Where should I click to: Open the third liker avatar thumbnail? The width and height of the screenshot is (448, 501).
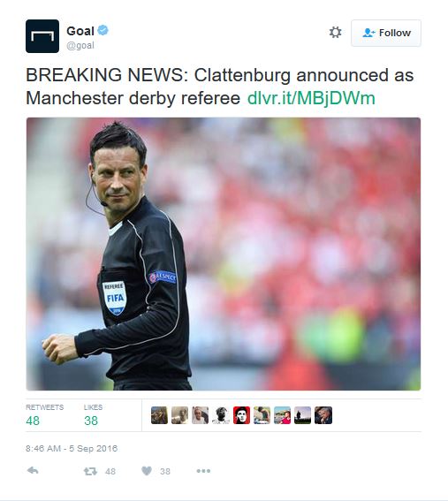[x=201, y=415]
